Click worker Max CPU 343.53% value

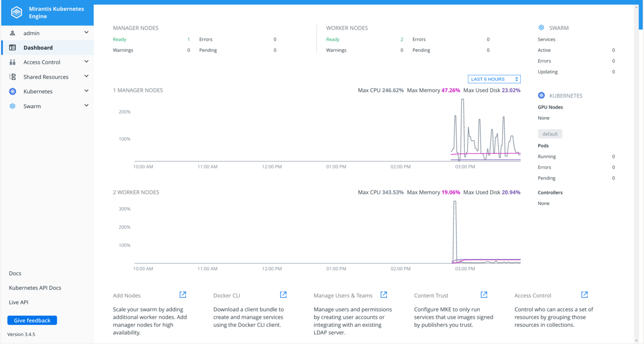[x=393, y=193]
